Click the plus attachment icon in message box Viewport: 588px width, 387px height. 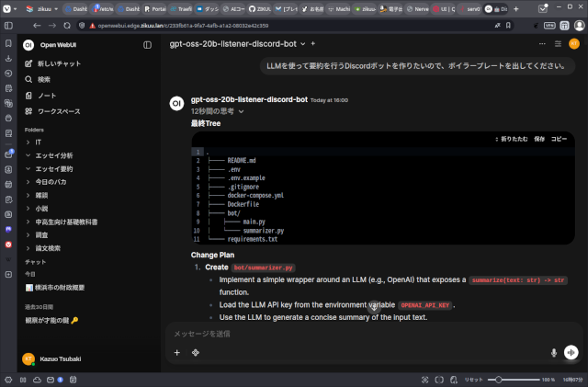176,352
